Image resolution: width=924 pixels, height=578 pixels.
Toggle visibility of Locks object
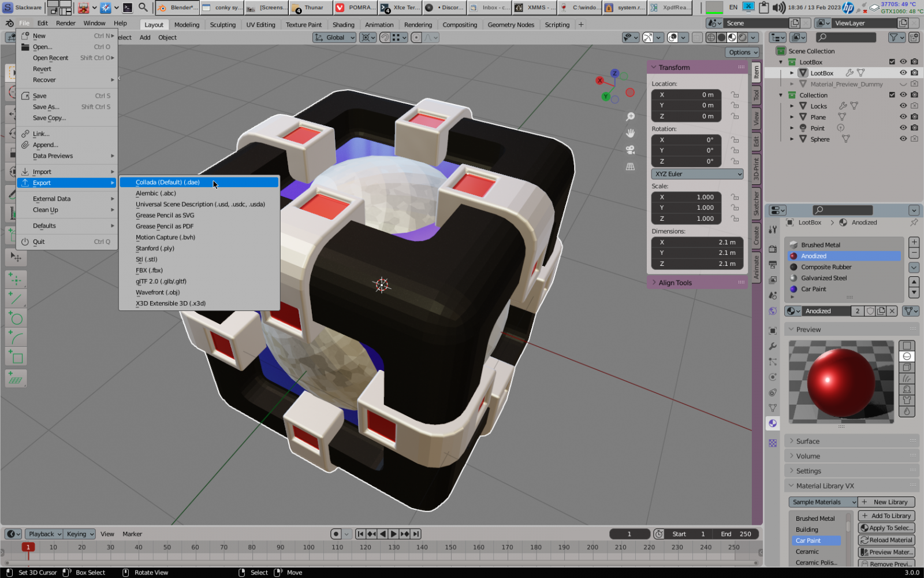tap(903, 106)
